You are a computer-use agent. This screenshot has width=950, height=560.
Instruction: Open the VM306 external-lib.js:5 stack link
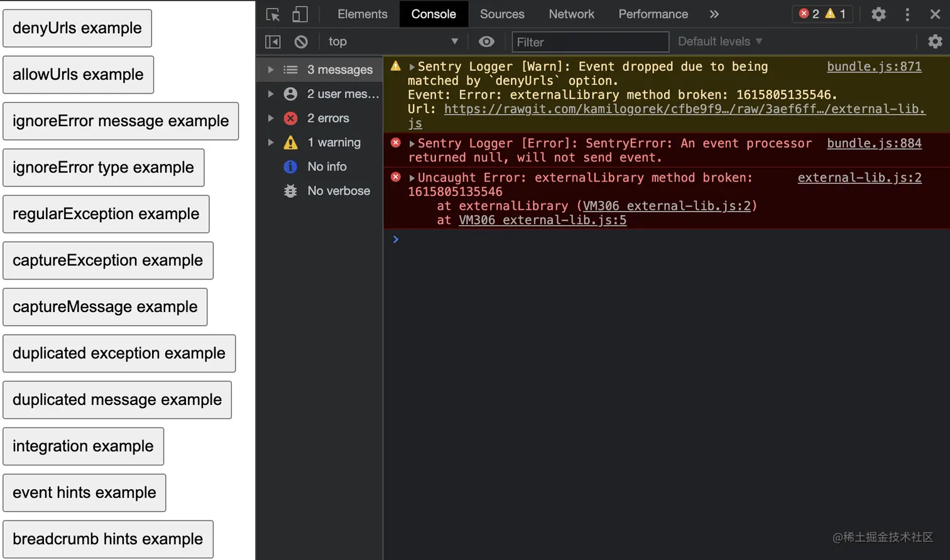tap(542, 220)
